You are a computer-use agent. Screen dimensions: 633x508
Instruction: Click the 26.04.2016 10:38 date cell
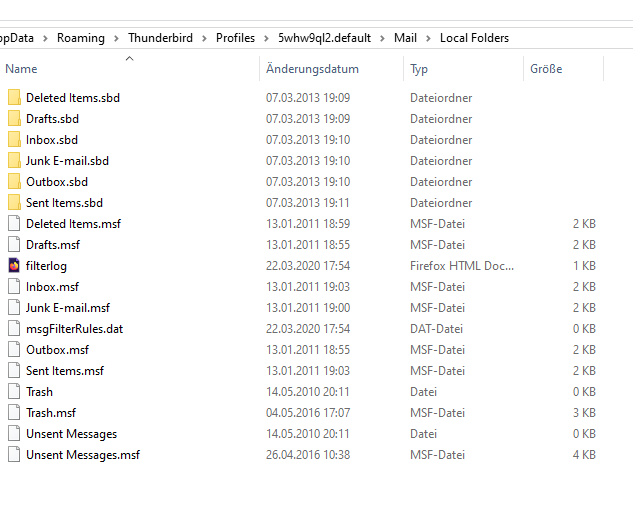(308, 455)
